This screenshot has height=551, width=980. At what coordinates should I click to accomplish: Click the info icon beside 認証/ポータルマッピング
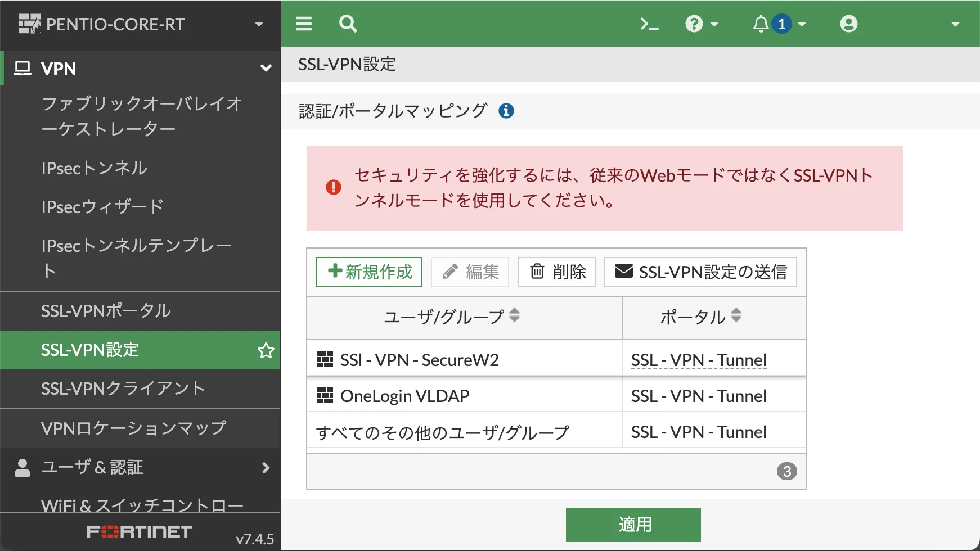click(x=506, y=111)
